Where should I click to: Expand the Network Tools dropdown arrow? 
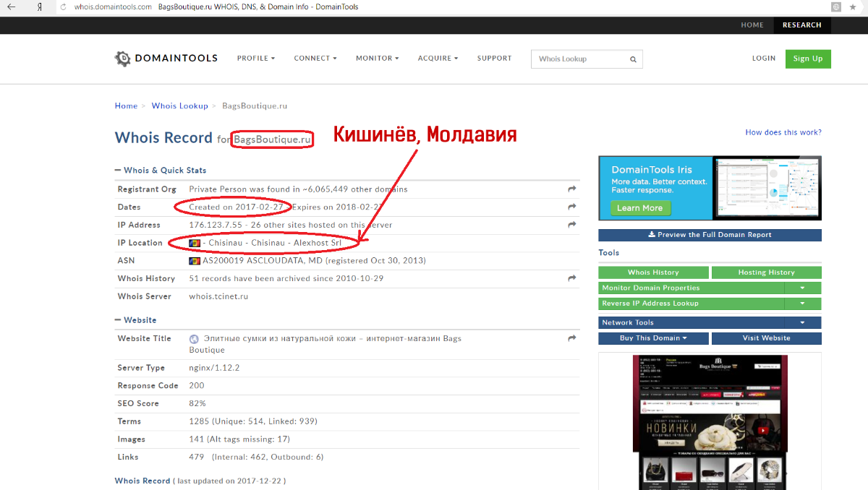[x=803, y=323]
